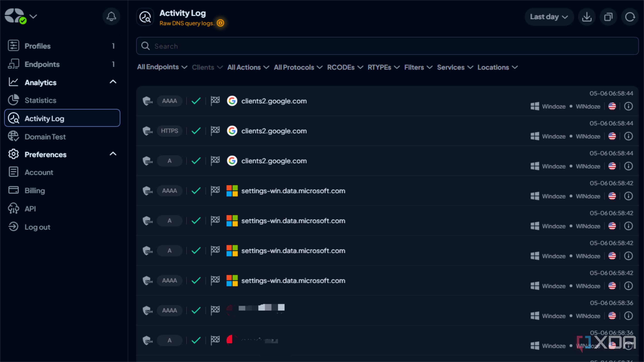Open the Locations dropdown
Image resolution: width=644 pixels, height=362 pixels.
pyautogui.click(x=497, y=67)
